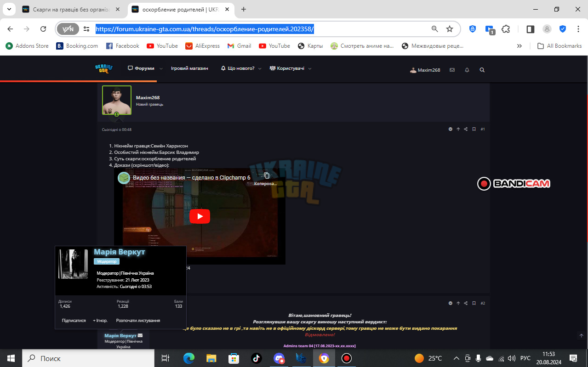The height and width of the screenshot is (367, 588).
Task: Open Maxim268 account link in header
Action: point(425,70)
